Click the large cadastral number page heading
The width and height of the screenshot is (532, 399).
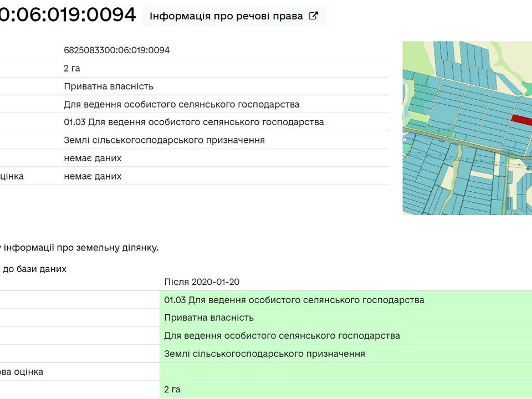pyautogui.click(x=68, y=15)
